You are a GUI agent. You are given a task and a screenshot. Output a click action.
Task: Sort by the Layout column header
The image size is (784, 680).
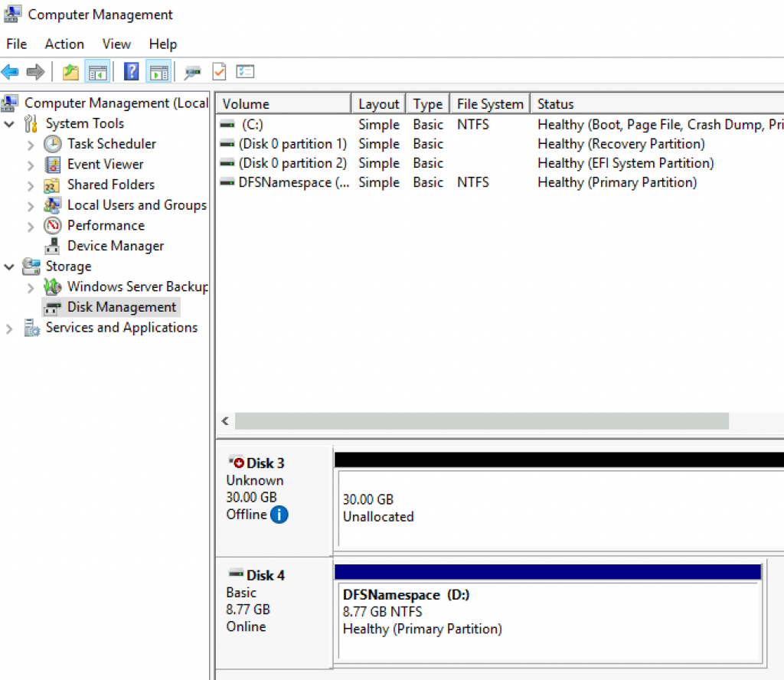[378, 104]
